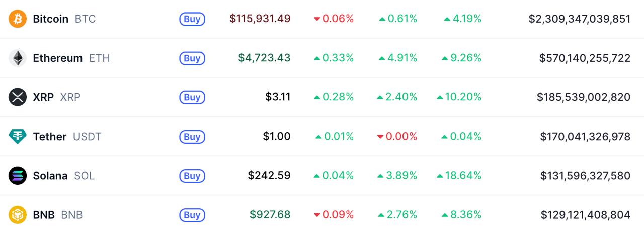This screenshot has width=644, height=234.
Task: Click the Buy button for XRP
Action: tap(192, 97)
